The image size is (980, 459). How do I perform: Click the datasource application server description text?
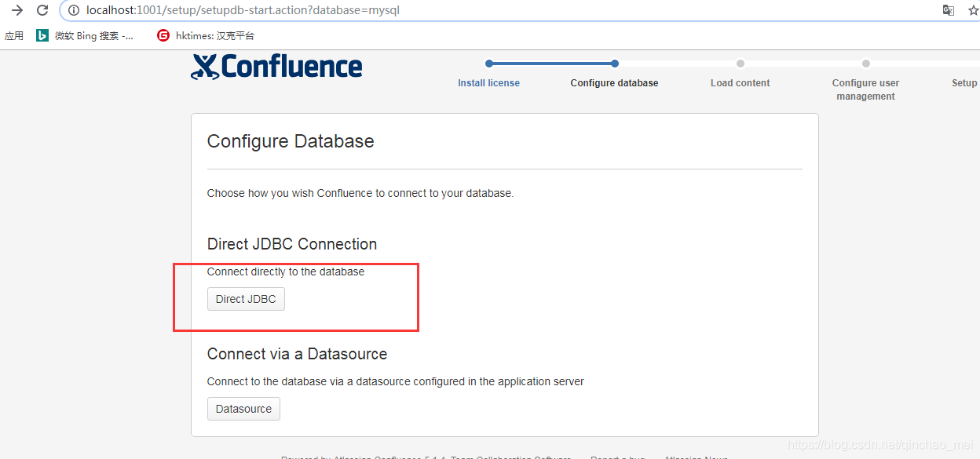396,381
